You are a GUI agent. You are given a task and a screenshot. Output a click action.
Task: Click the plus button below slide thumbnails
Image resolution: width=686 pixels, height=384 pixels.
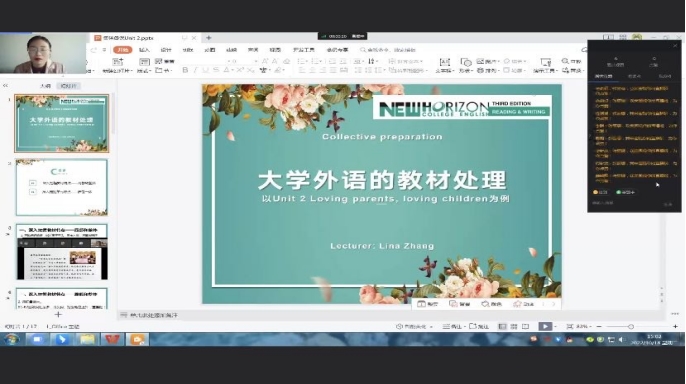coord(58,314)
